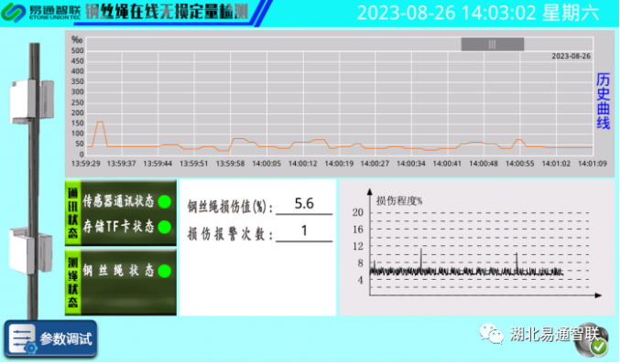
Task: Click the date-time display in the header
Action: (478, 13)
